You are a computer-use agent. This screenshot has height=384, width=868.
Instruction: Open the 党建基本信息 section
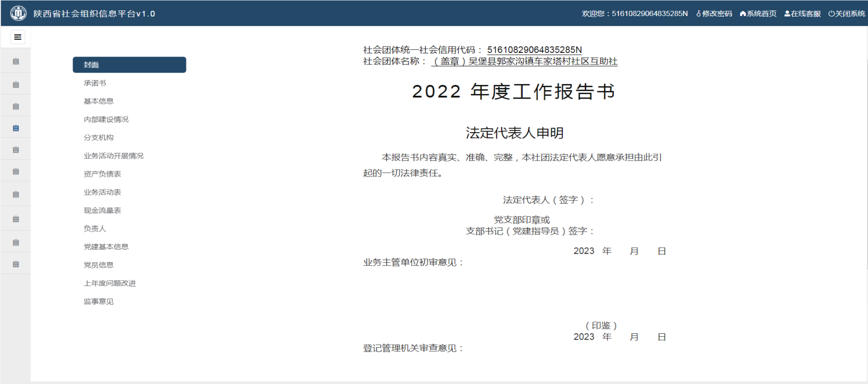coord(106,247)
